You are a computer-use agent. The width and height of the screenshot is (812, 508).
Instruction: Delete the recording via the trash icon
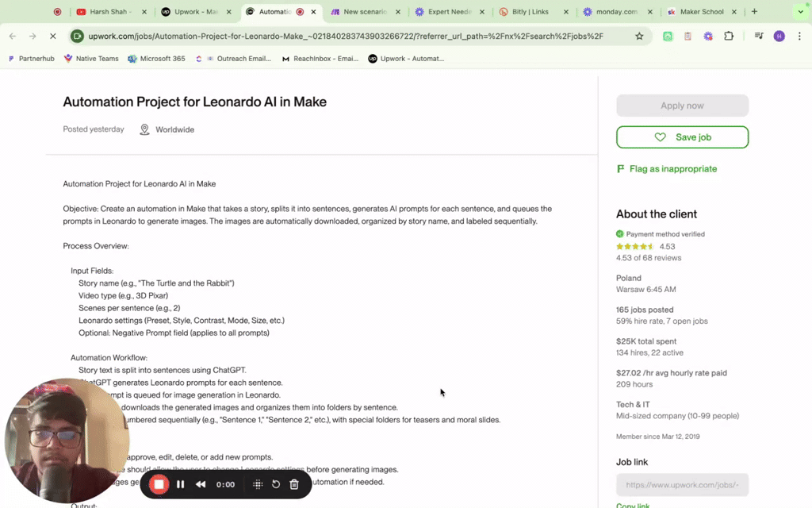coord(294,484)
